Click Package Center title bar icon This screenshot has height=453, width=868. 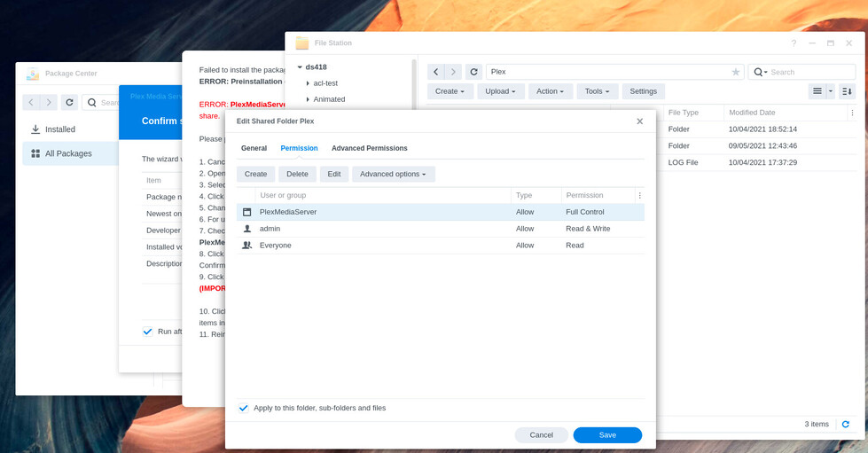tap(33, 74)
